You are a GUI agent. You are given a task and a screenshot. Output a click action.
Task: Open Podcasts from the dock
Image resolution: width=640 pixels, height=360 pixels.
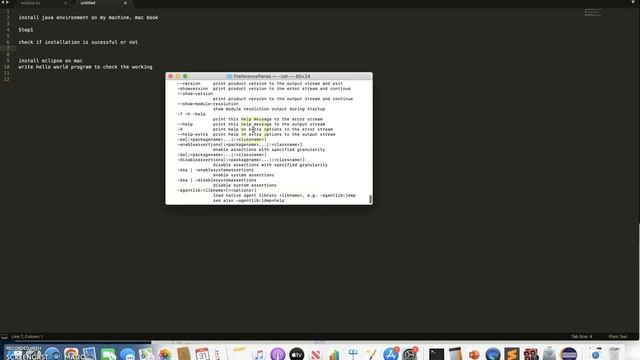(x=278, y=354)
